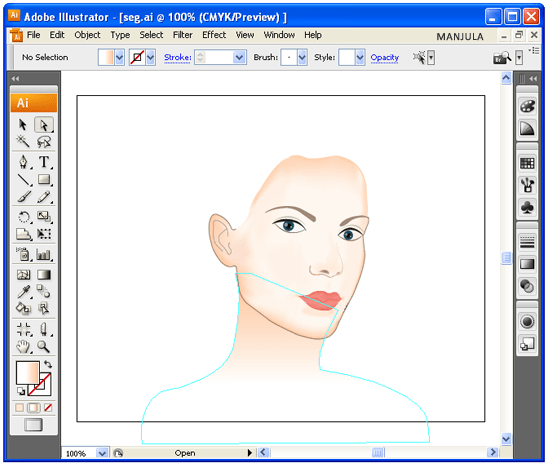Screen dimensions: 548x466
Task: Open the Color palette panel icon
Action: tap(527, 106)
